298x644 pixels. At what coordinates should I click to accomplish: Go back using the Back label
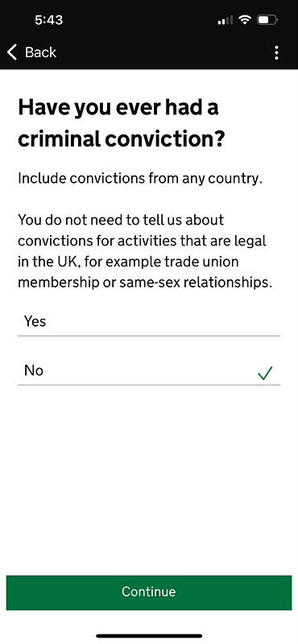[x=40, y=52]
